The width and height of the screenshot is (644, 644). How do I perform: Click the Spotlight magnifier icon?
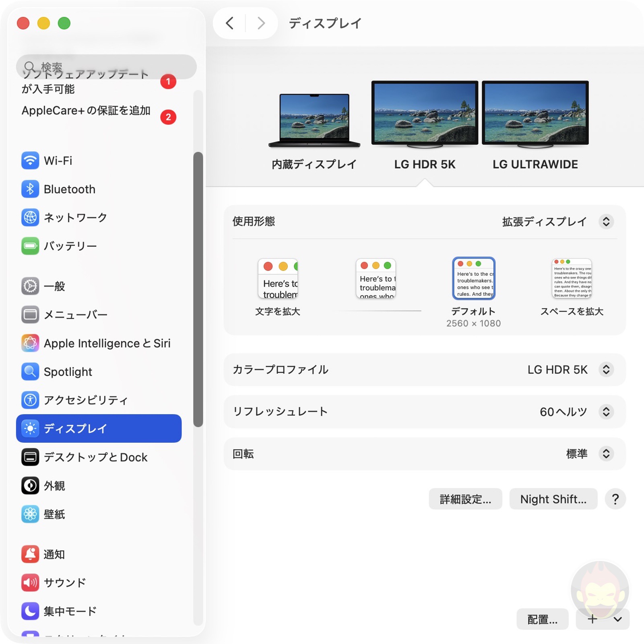click(x=30, y=372)
